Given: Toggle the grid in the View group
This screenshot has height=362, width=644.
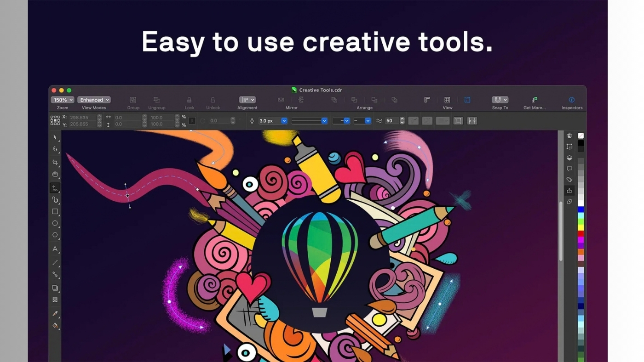Looking at the screenshot, I should (447, 100).
